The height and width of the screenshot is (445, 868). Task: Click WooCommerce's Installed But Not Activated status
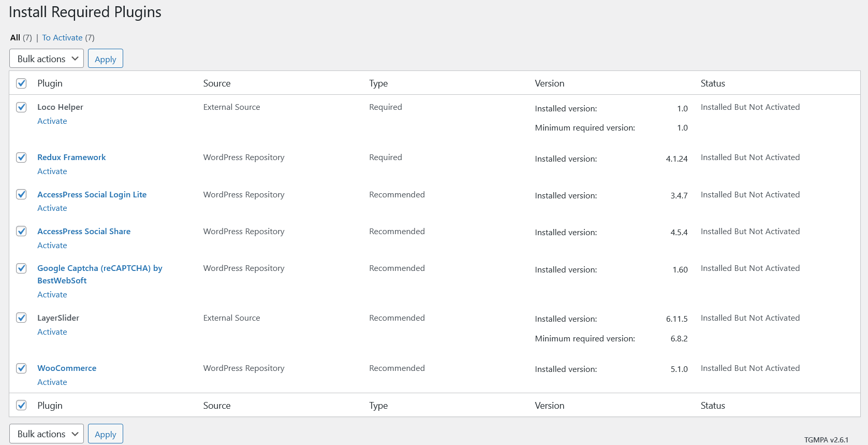click(x=750, y=368)
